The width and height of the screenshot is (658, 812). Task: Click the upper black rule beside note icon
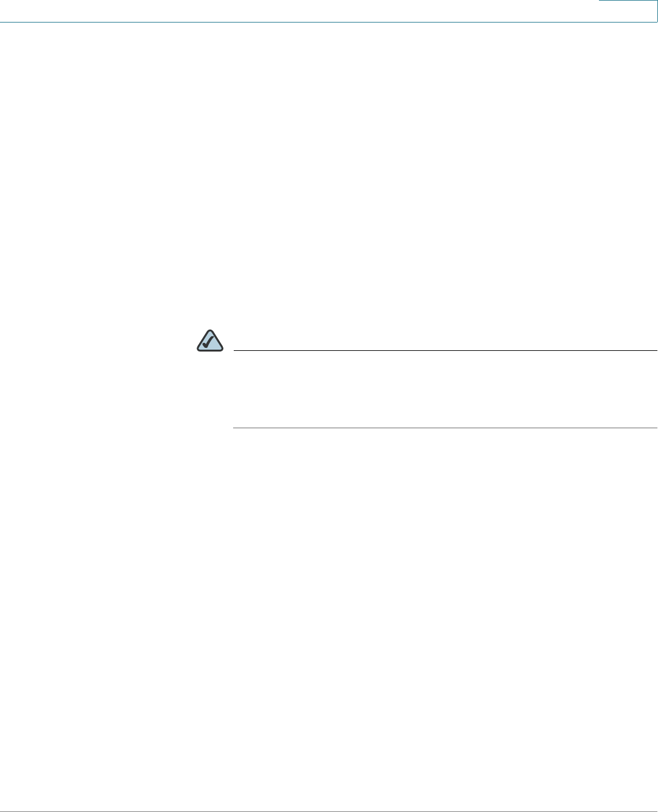445,351
